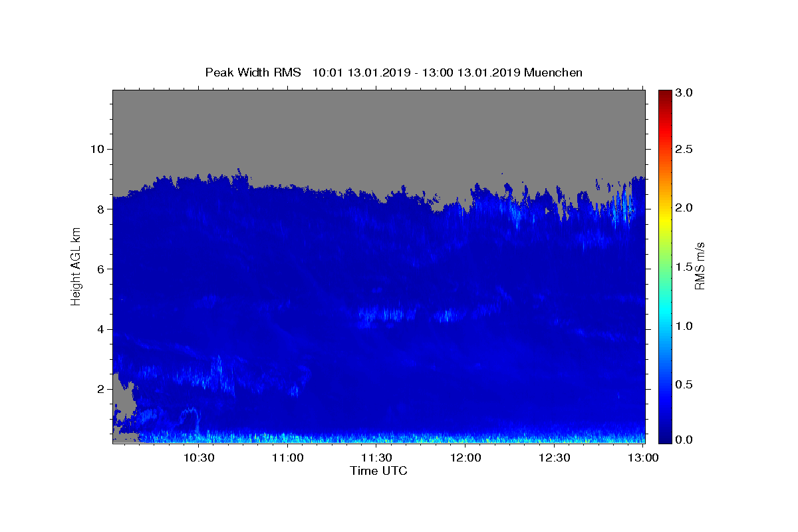Click the colorbar value 1.5
This screenshot has height=532, width=798.
pos(684,267)
